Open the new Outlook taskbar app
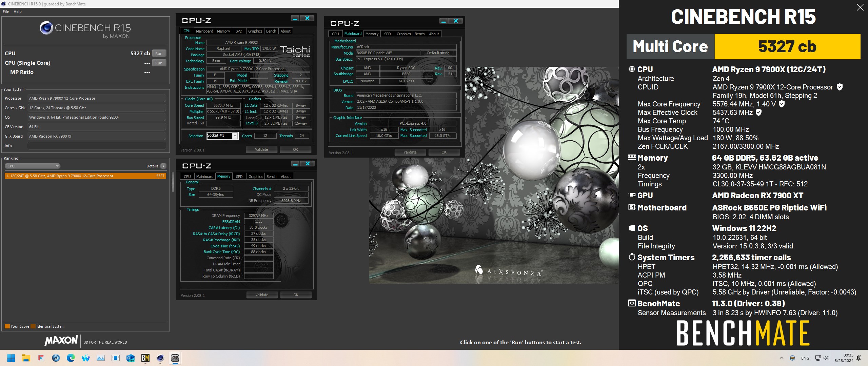 pos(131,358)
